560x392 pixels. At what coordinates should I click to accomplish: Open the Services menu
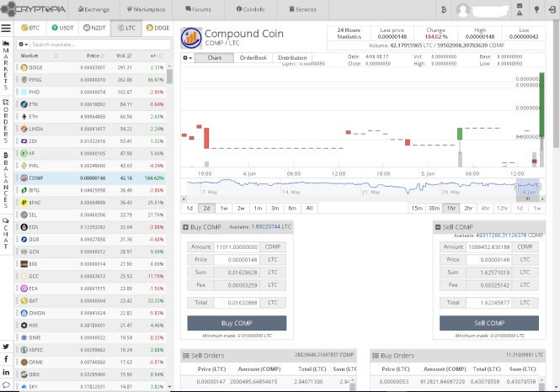coord(302,9)
